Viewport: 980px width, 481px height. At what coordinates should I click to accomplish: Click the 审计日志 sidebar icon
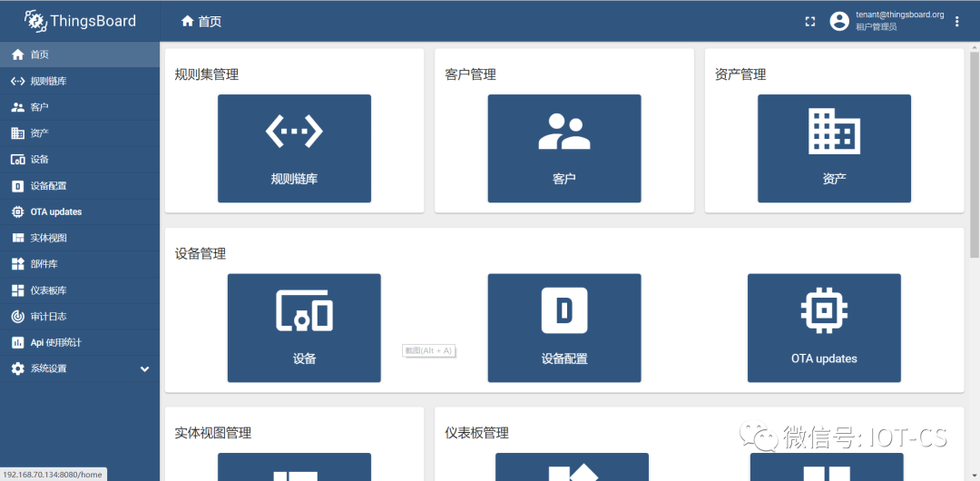pos(17,317)
